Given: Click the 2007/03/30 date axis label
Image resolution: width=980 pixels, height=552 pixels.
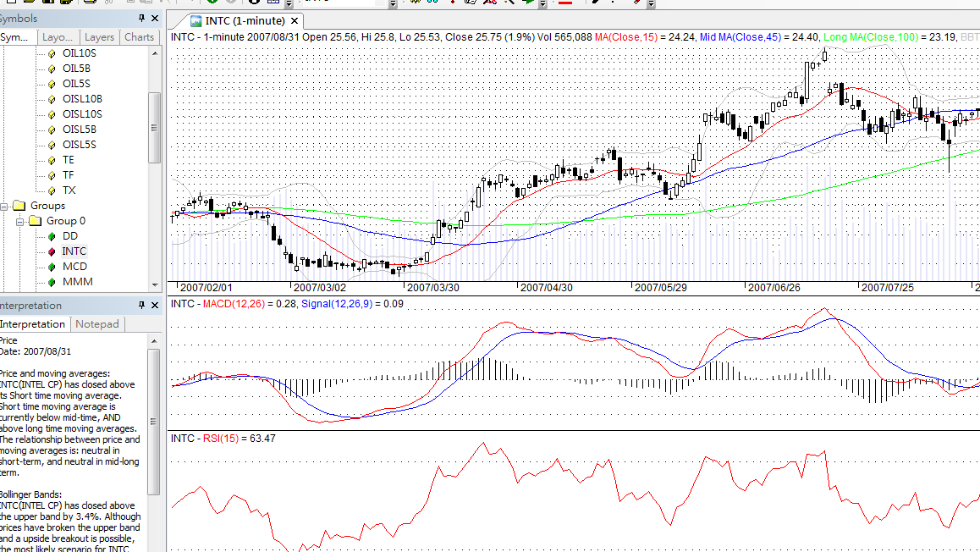Looking at the screenshot, I should pos(433,288).
